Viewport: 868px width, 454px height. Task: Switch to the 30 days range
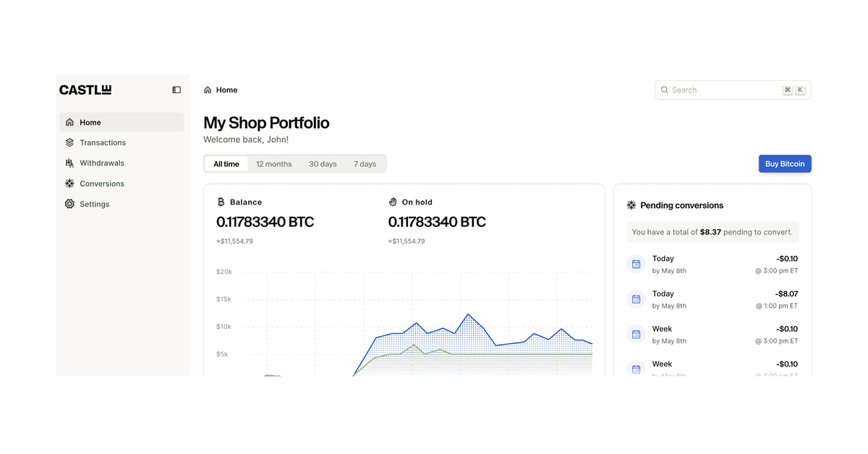point(323,164)
